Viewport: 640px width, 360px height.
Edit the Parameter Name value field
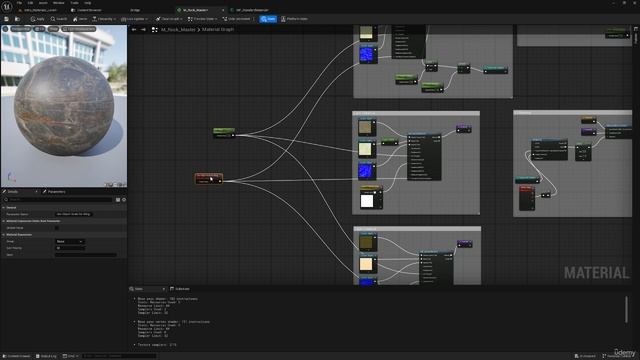pos(73,214)
